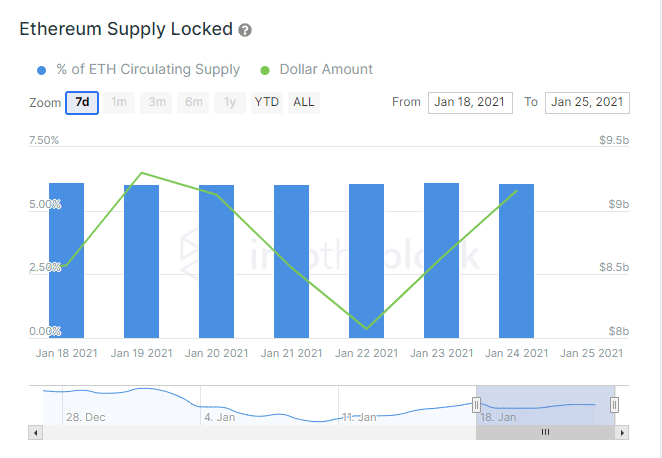The height and width of the screenshot is (458, 662).
Task: Click the right scroll arrow of navigator
Action: [x=622, y=433]
